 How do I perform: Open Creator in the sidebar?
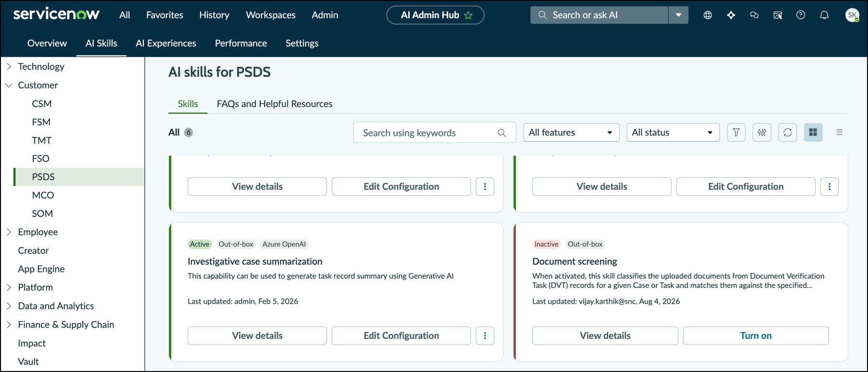(33, 251)
